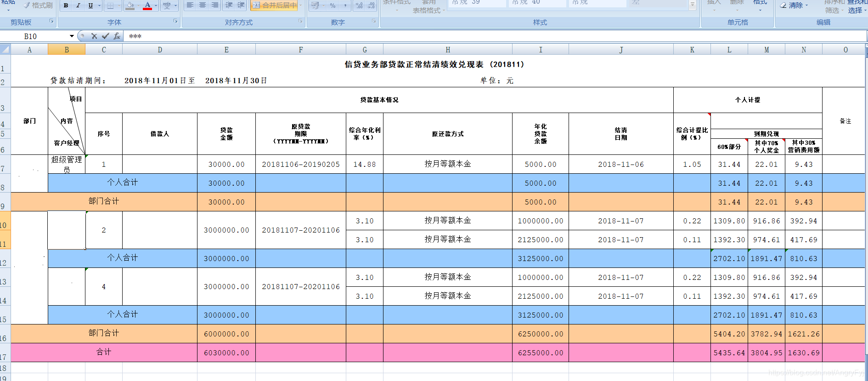Click the pink 合计 row label
Viewport: 868px width, 381px height.
pyautogui.click(x=104, y=353)
